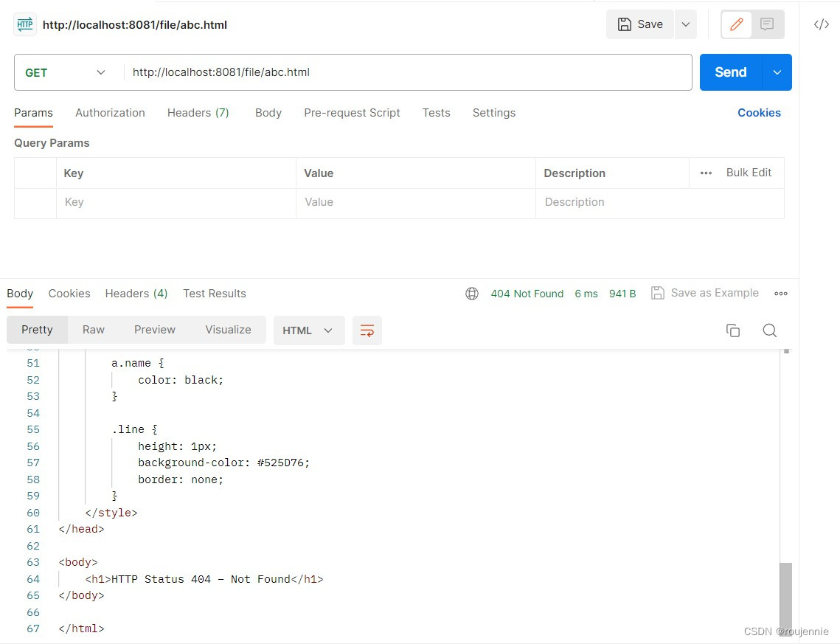Click the HTTP badge next to the request name
Screen dimensions: 840x644
(24, 24)
